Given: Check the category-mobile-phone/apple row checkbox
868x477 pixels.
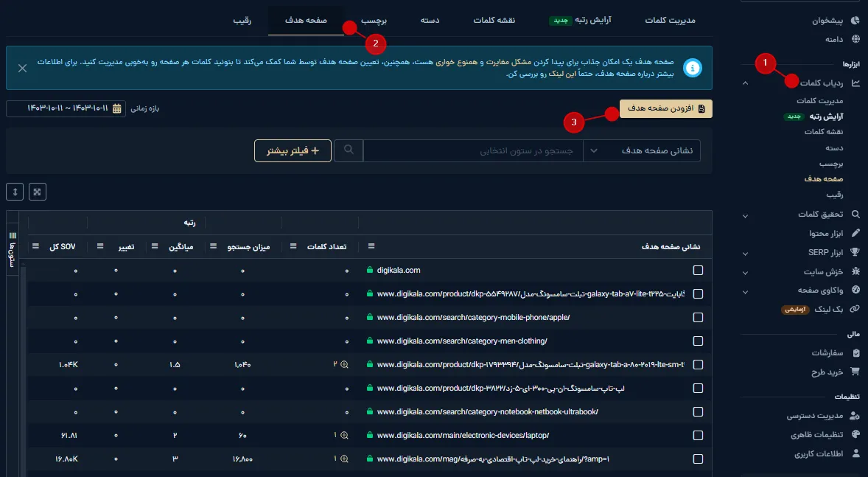Looking at the screenshot, I should 698,318.
